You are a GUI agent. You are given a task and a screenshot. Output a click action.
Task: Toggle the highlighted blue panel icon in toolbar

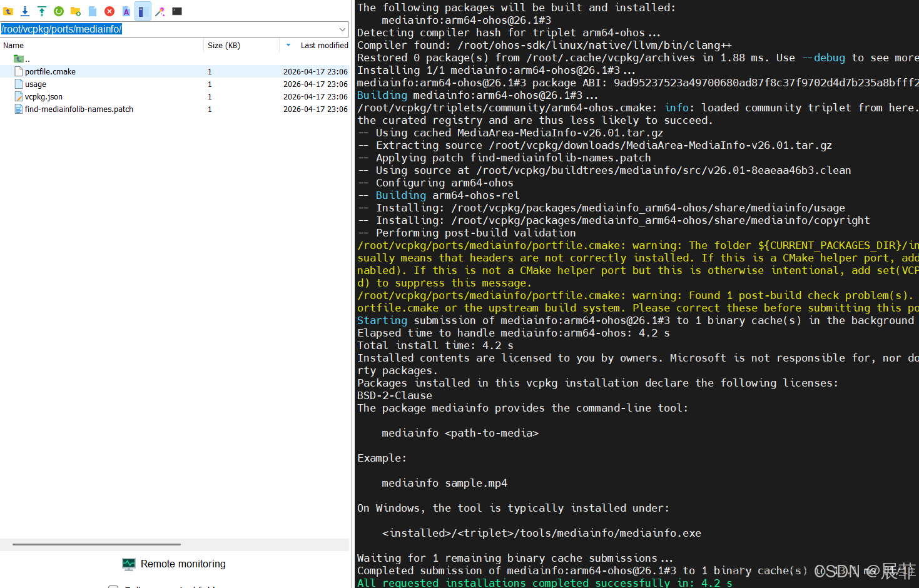(x=143, y=11)
